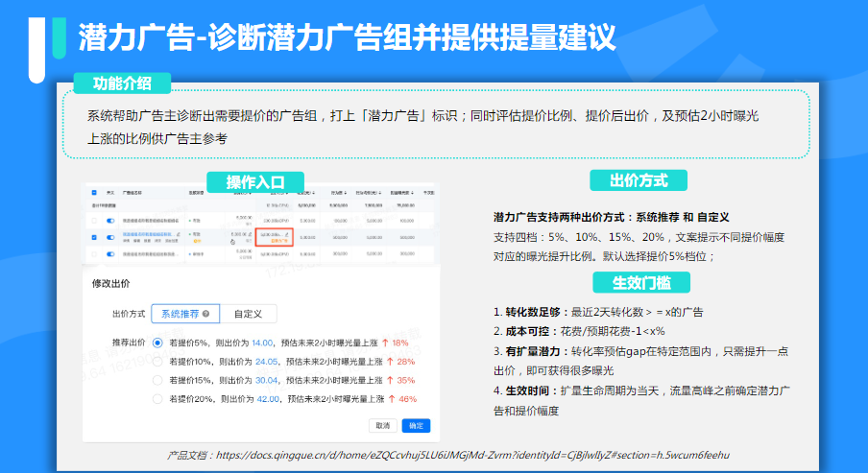The width and height of the screenshot is (868, 473).
Task: Toggle the switch in the last table row
Action: tap(110, 254)
